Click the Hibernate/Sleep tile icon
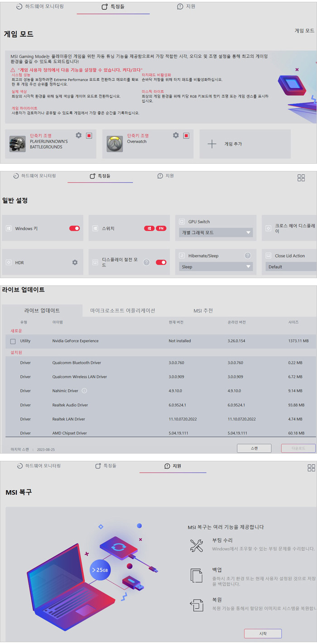 (182, 256)
